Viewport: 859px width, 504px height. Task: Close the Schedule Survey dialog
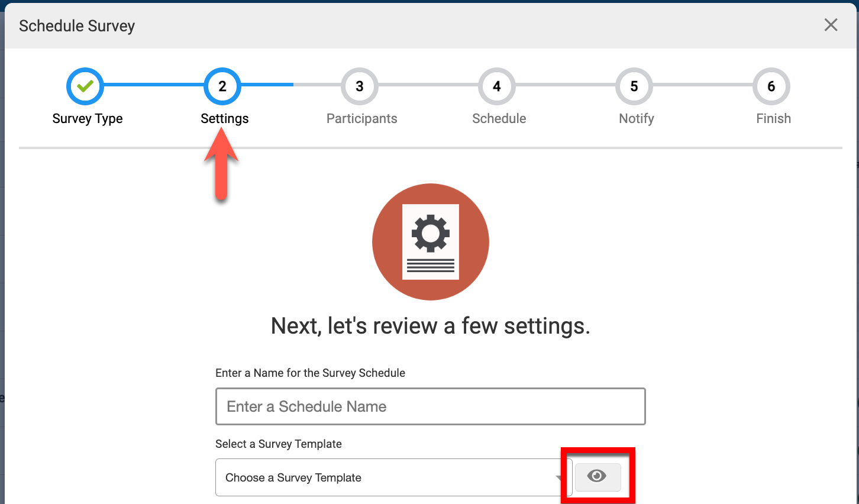point(831,25)
